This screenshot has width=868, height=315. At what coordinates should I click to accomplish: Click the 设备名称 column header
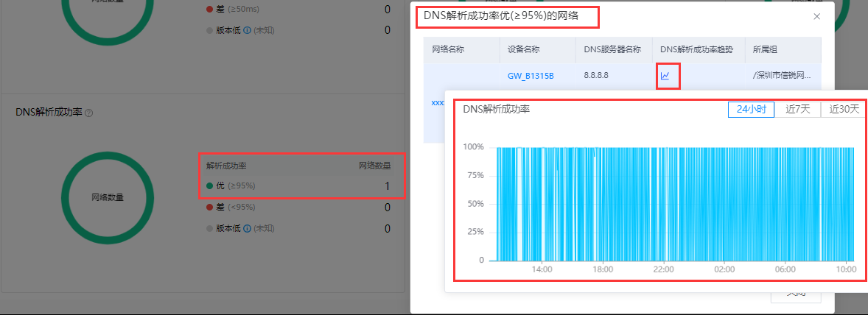pos(524,49)
